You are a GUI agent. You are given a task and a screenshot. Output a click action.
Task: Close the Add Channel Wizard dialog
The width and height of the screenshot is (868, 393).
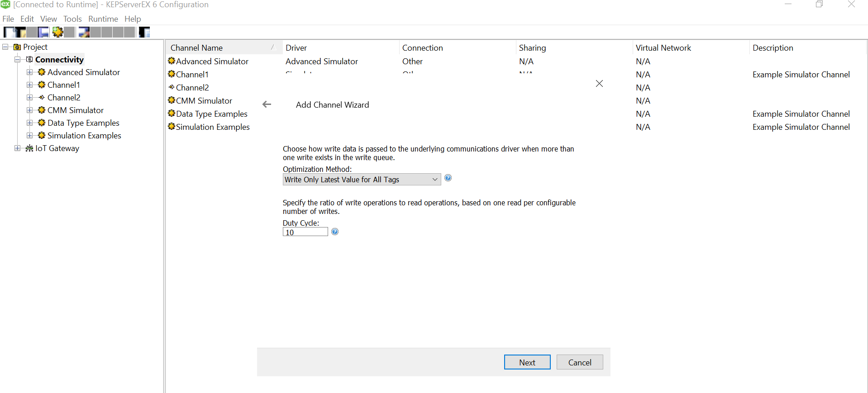click(x=599, y=84)
